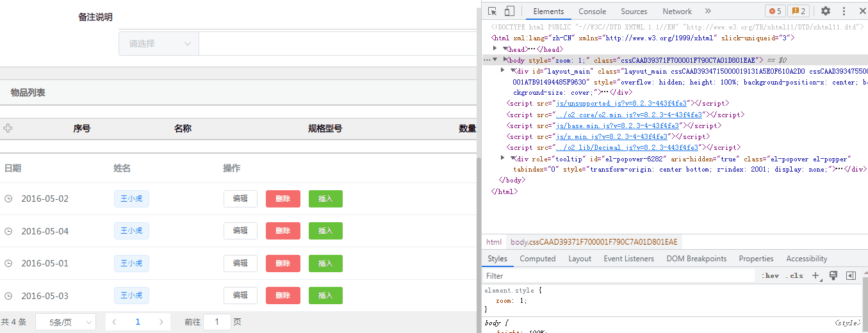Viewport: 868px width, 333px height.
Task: Click the plus icon in item table header
Action: click(8, 128)
